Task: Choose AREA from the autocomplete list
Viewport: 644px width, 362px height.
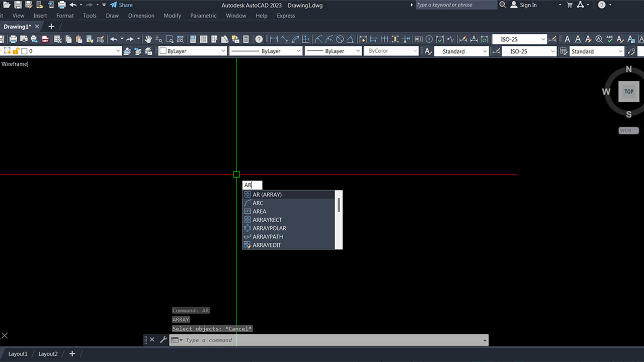Action: [x=289, y=212]
